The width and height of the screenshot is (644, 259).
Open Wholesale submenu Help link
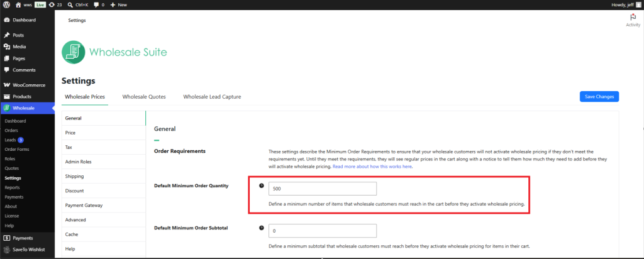tap(9, 226)
